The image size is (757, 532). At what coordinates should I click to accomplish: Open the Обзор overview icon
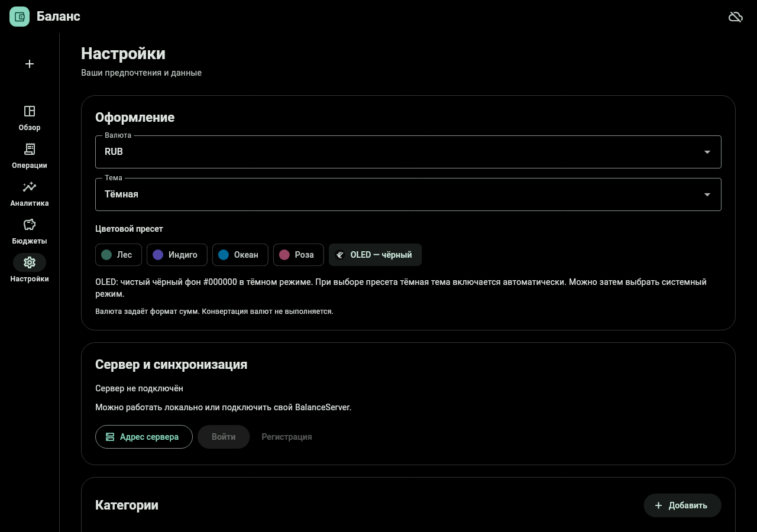(x=30, y=111)
